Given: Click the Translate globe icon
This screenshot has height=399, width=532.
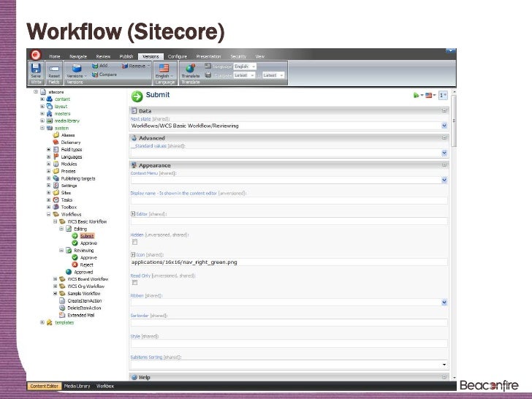Looking at the screenshot, I should [x=190, y=68].
